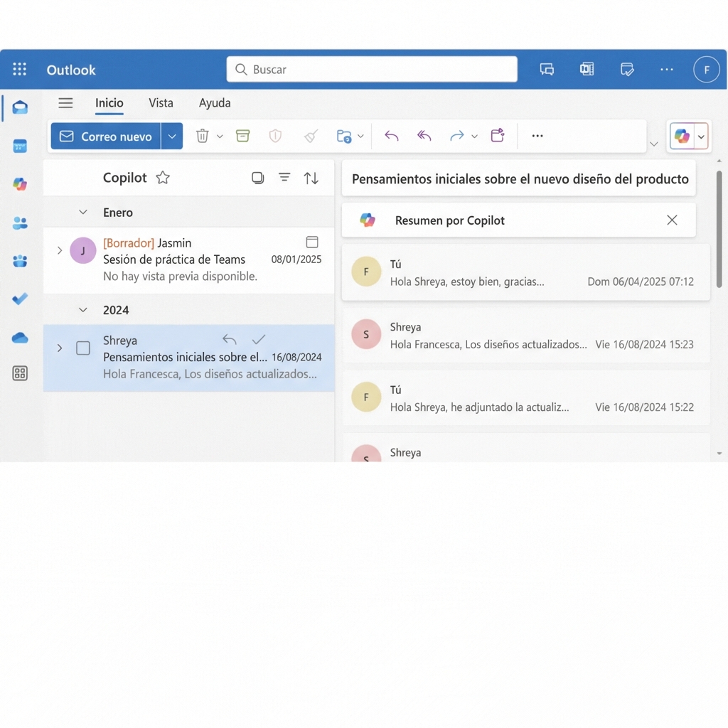The height and width of the screenshot is (728, 728).
Task: Archive the message using the archive icon
Action: click(242, 136)
